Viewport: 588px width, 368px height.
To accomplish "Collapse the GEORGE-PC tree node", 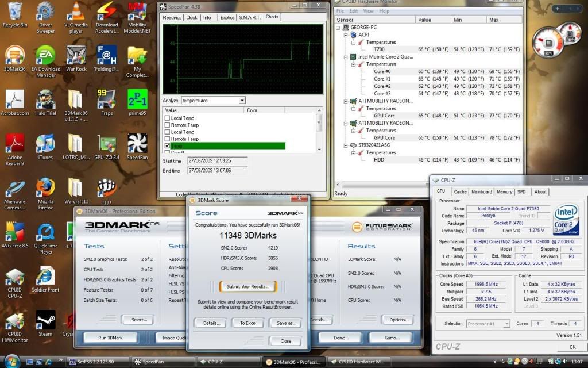I will (338, 28).
